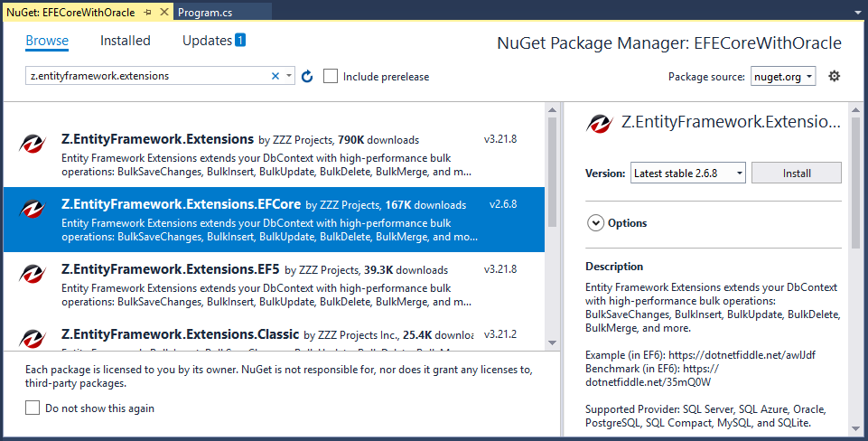868x441 pixels.
Task: Click NuGet Package Manager title text
Action: (x=669, y=43)
